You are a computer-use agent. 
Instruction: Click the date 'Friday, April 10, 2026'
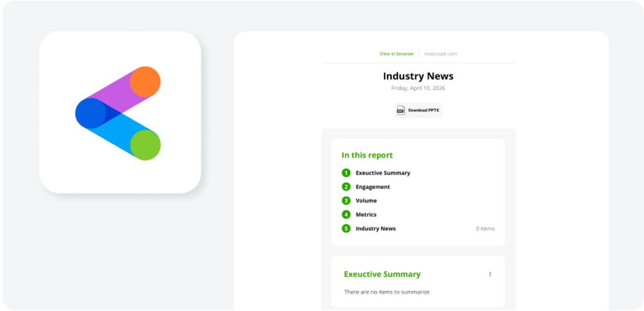point(418,88)
